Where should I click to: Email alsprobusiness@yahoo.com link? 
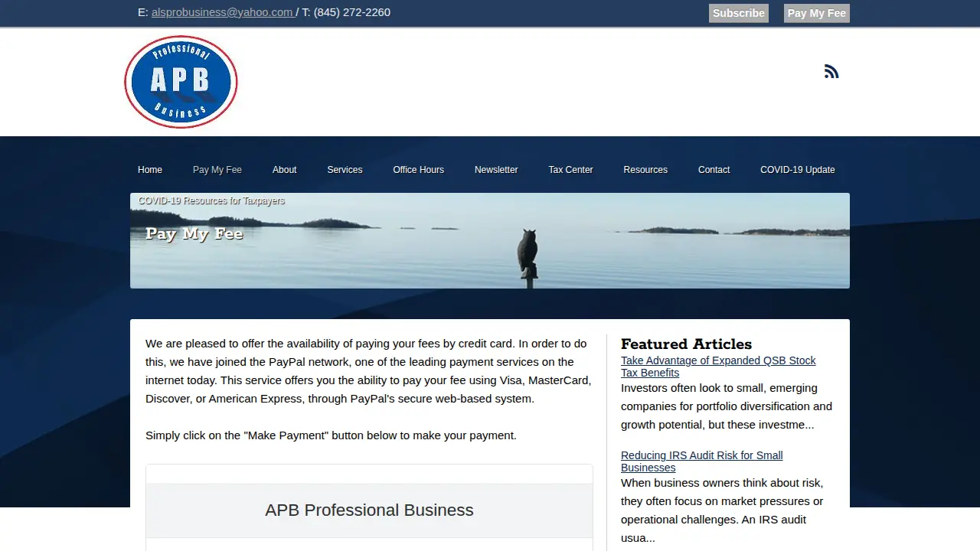pos(222,12)
